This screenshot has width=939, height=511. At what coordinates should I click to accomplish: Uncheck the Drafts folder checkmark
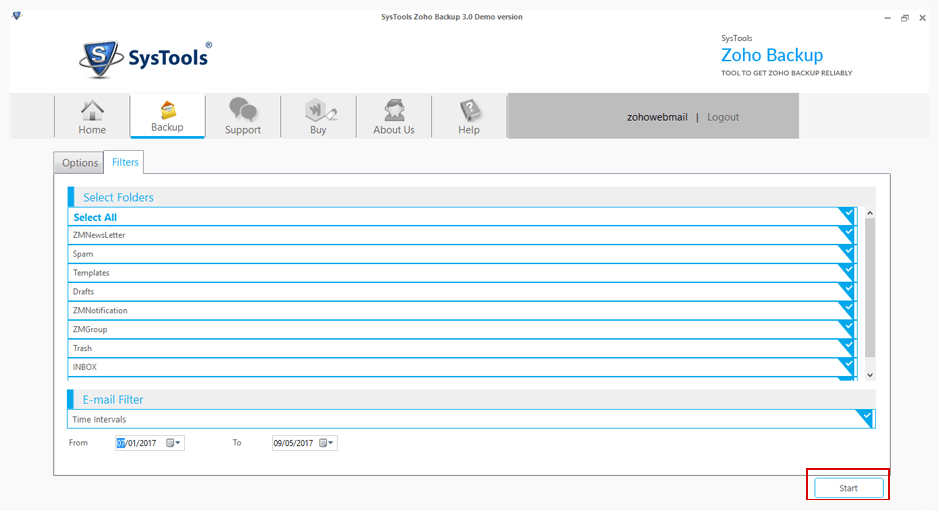[x=846, y=291]
